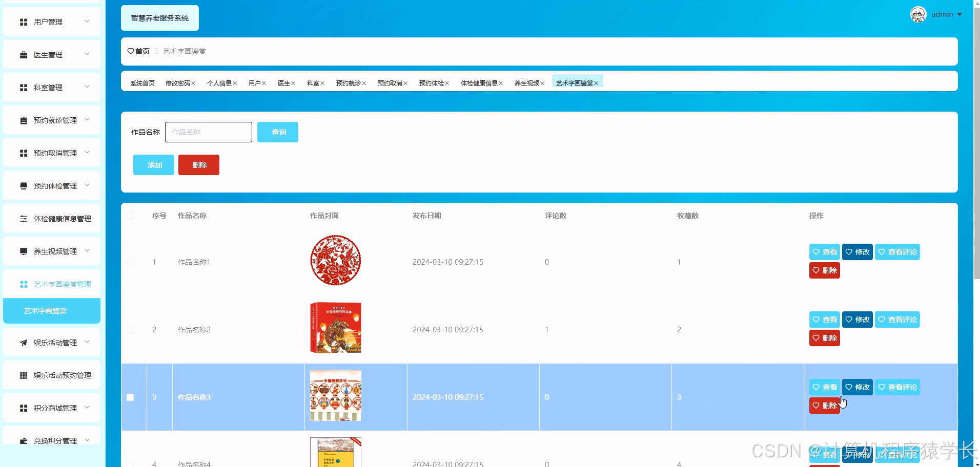Click 查看评论 for 作品名称1
The height and width of the screenshot is (467, 980).
point(897,252)
